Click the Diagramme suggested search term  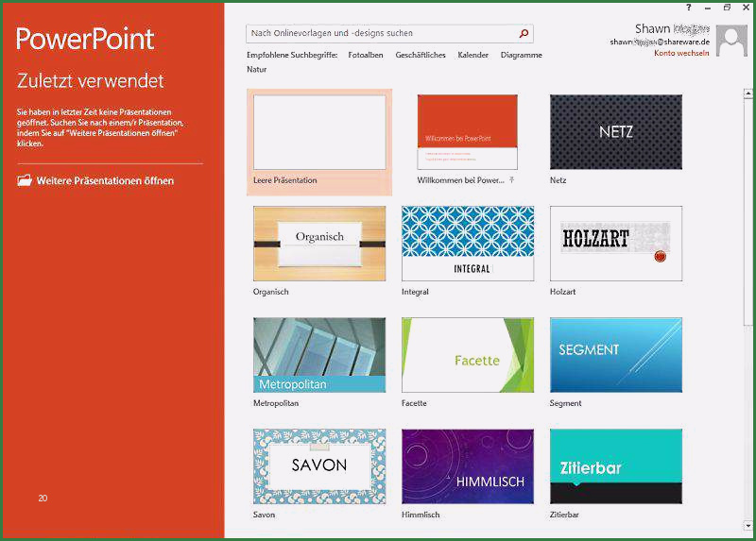point(522,56)
